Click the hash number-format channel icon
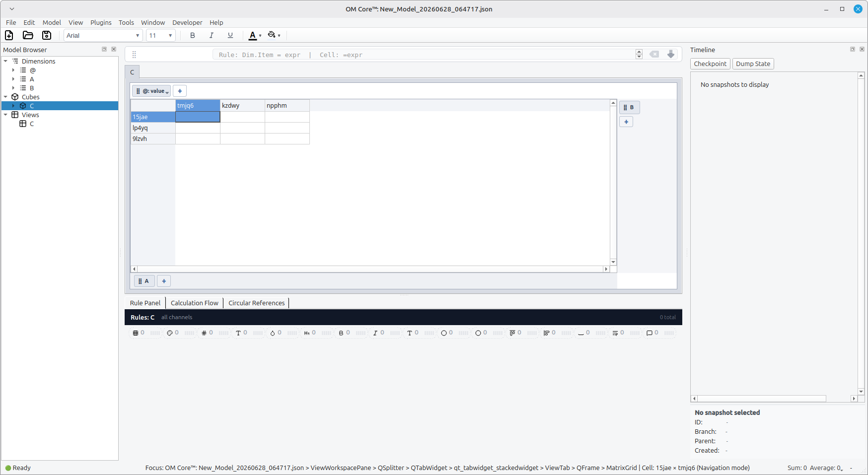This screenshot has height=475, width=868. (204, 333)
